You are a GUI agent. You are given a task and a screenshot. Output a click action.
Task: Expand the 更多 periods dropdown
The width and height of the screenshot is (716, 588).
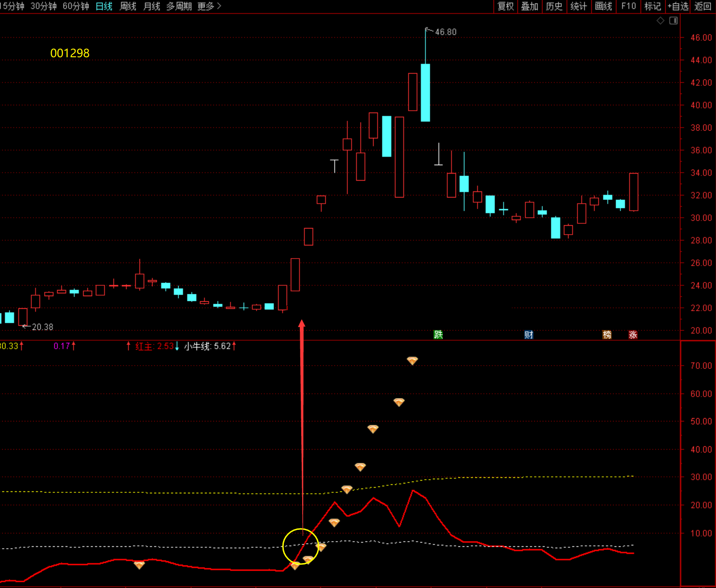coord(209,6)
